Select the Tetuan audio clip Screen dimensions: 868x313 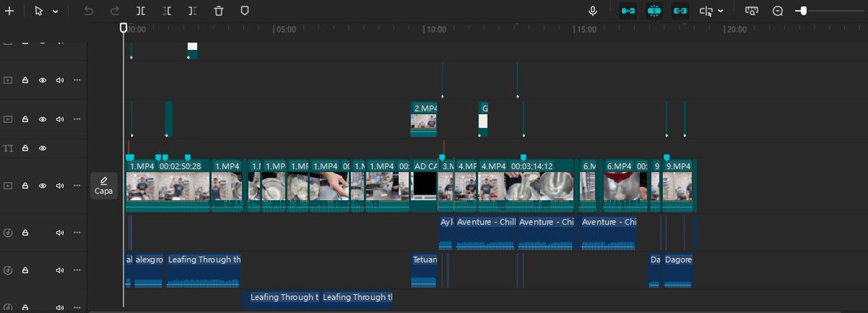(424, 270)
